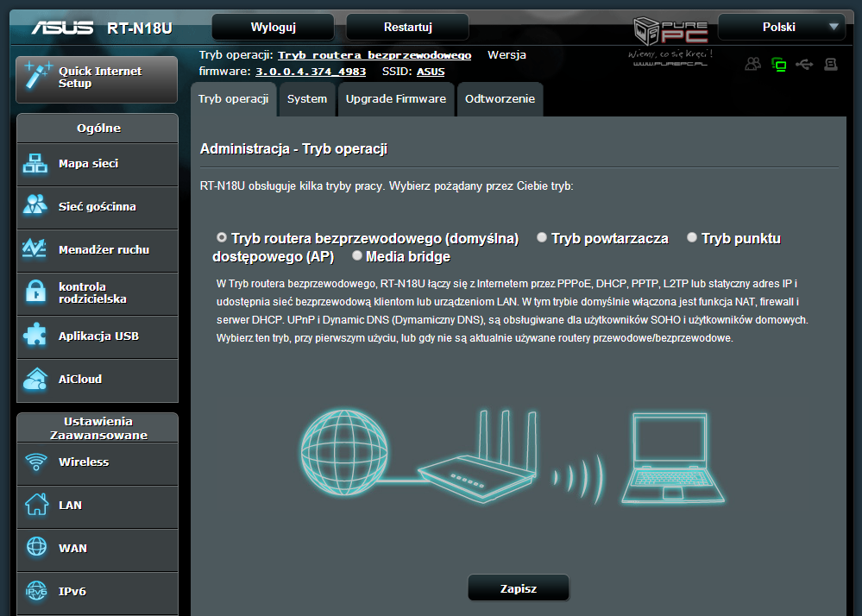Open Wireless settings menu entry
Image resolution: width=862 pixels, height=616 pixels.
(x=98, y=462)
